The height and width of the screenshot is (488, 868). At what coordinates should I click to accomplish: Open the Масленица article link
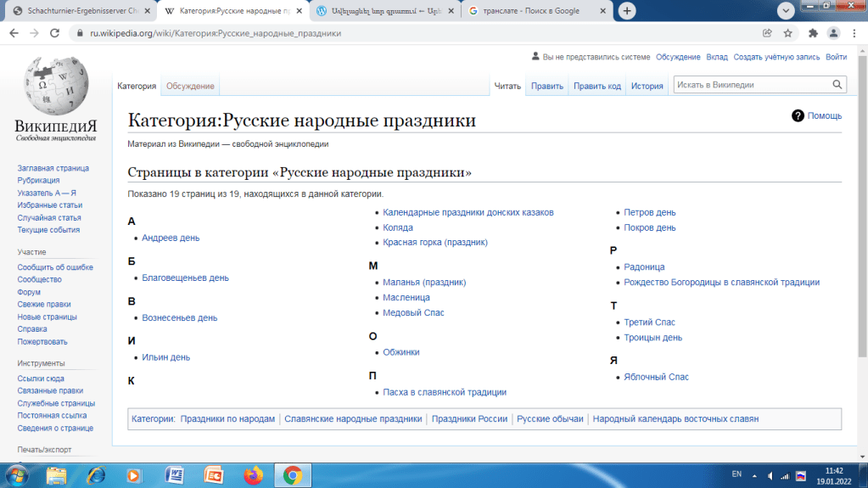point(406,297)
